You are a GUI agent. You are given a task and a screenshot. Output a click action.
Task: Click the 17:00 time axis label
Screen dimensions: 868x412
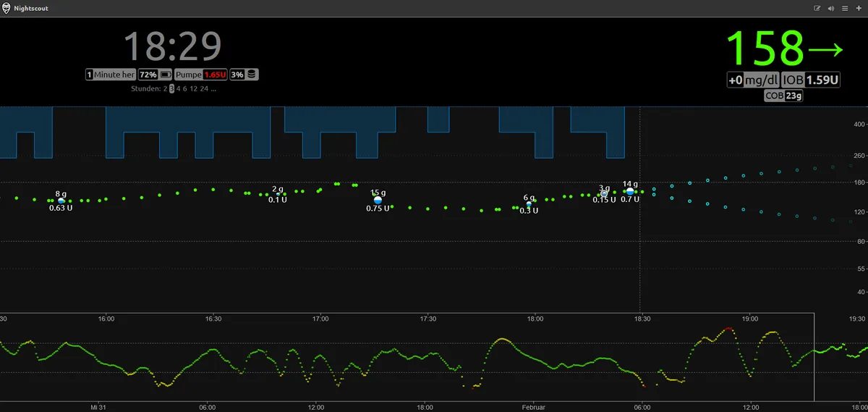point(320,319)
